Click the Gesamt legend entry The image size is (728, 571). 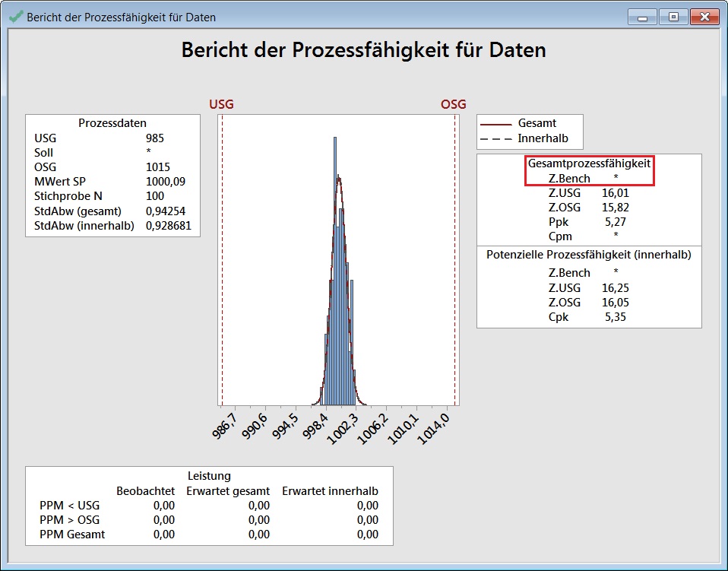click(x=537, y=123)
